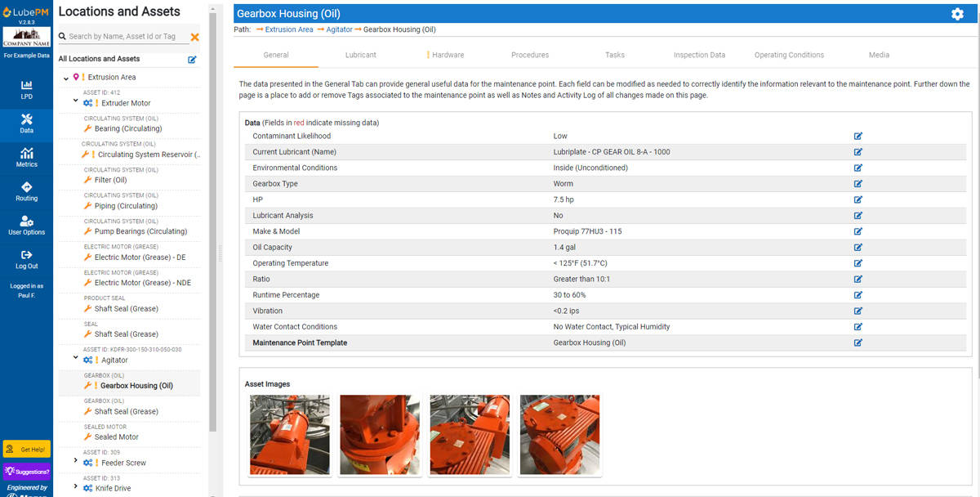Open the Metrics section in sidebar

click(x=26, y=158)
